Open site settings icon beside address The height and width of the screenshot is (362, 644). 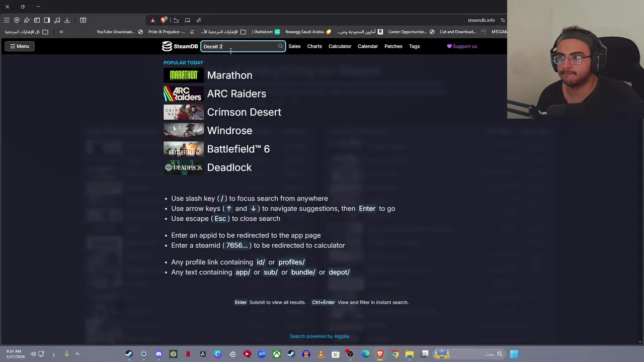[x=502, y=20]
